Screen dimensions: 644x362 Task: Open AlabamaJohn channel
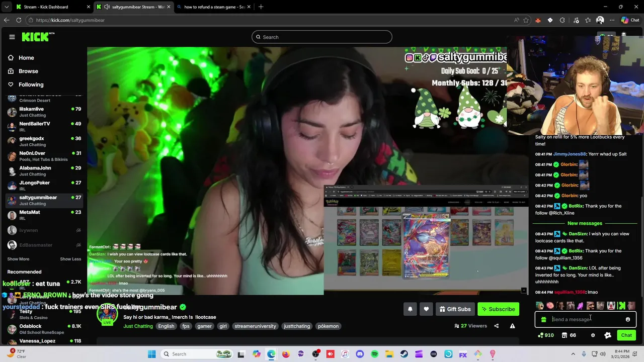(44, 170)
